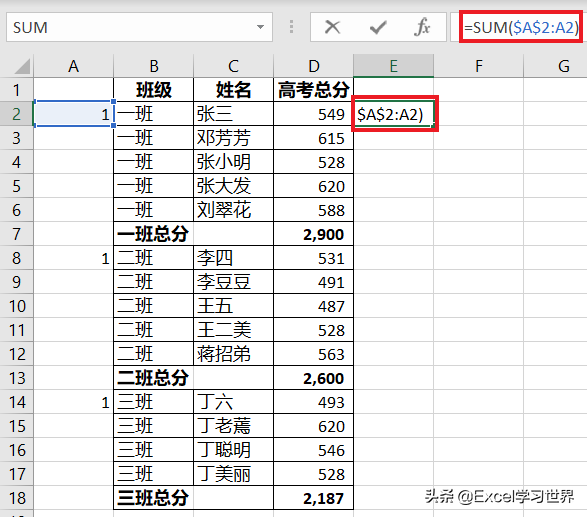Image resolution: width=587 pixels, height=517 pixels.
Task: Click the formula bar containing =SUM($A$2:A2)
Action: pos(521,27)
